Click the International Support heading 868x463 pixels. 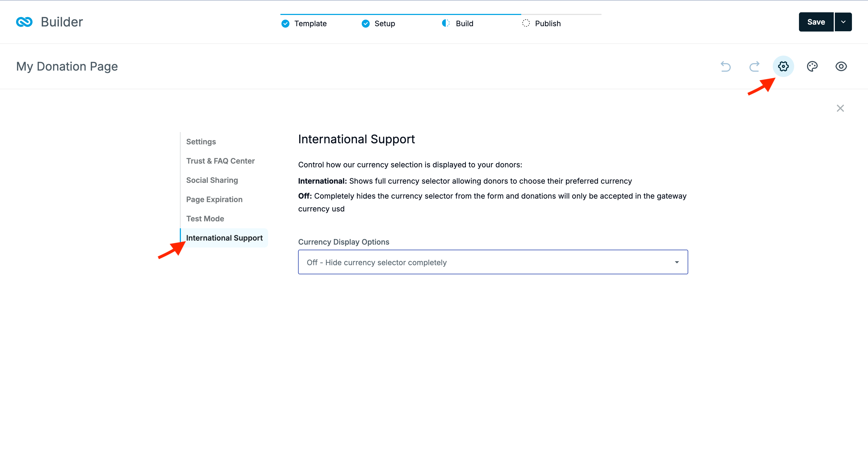coord(356,139)
